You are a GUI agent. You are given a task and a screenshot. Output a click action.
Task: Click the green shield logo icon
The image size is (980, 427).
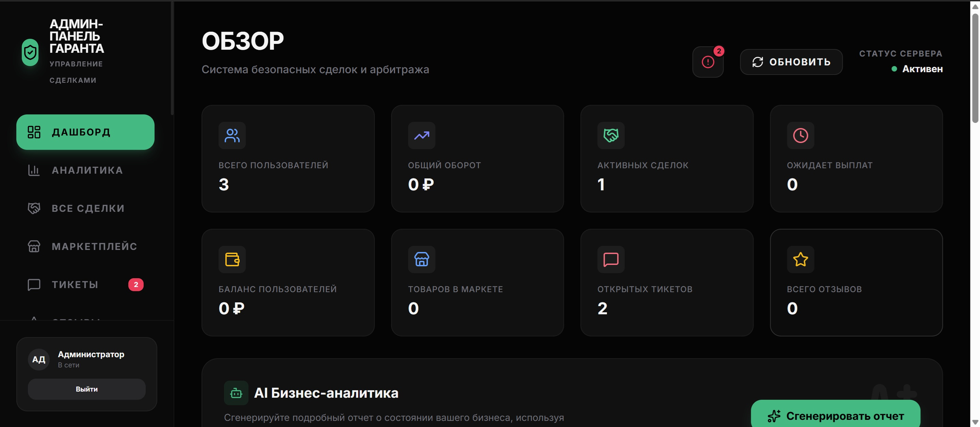(x=30, y=52)
